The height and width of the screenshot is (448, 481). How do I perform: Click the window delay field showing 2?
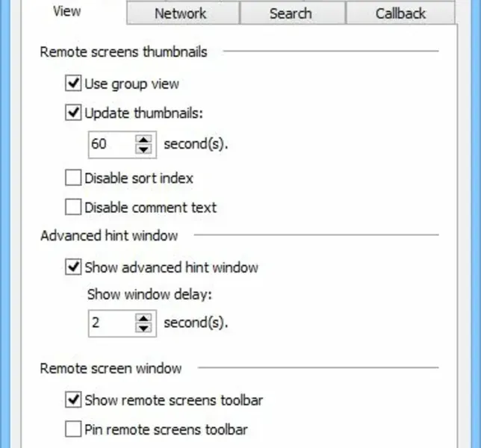(110, 323)
